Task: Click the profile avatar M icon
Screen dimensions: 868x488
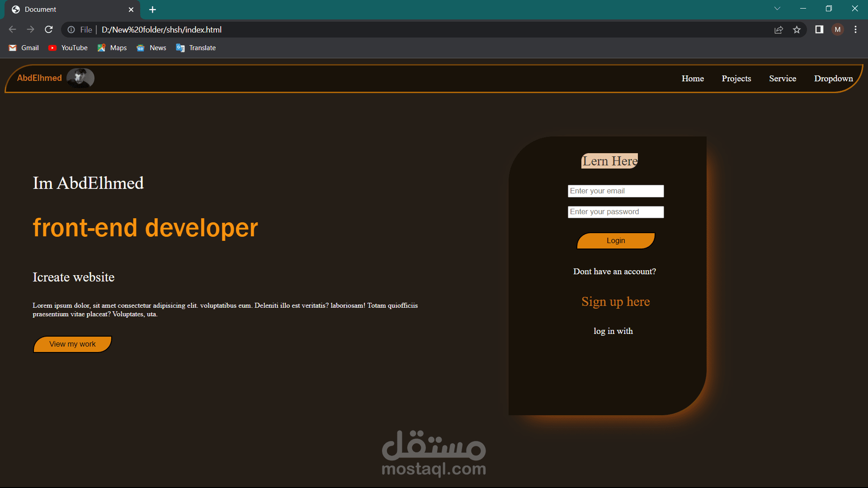Action: click(838, 30)
